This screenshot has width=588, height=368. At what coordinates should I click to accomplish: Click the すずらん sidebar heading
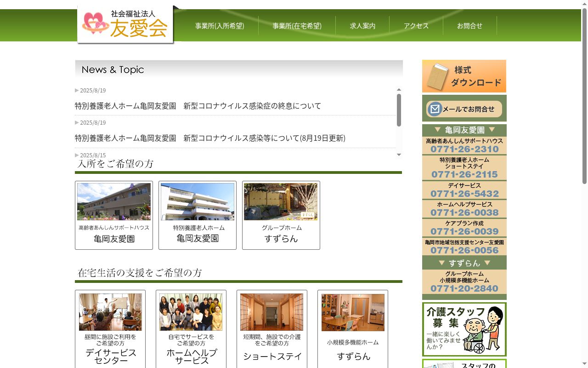click(464, 263)
